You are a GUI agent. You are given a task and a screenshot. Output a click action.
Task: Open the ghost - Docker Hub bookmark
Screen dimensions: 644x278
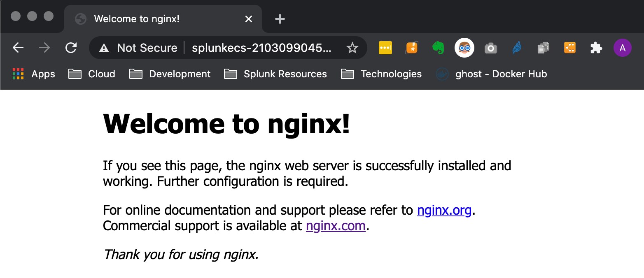pos(492,74)
